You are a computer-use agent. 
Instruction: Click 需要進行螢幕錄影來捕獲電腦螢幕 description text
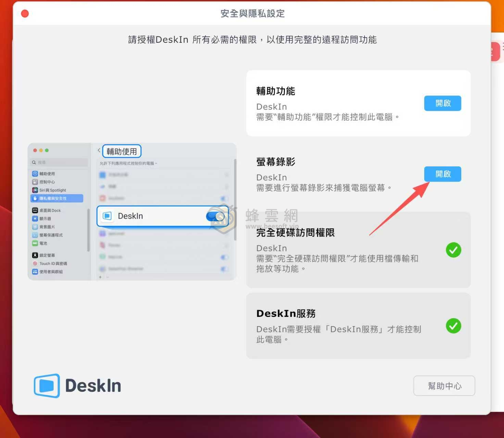(324, 188)
